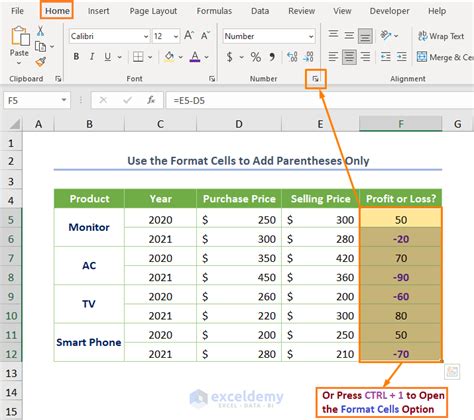This screenshot has width=474, height=420.
Task: Increase font size with the larger A
Action: 189,36
